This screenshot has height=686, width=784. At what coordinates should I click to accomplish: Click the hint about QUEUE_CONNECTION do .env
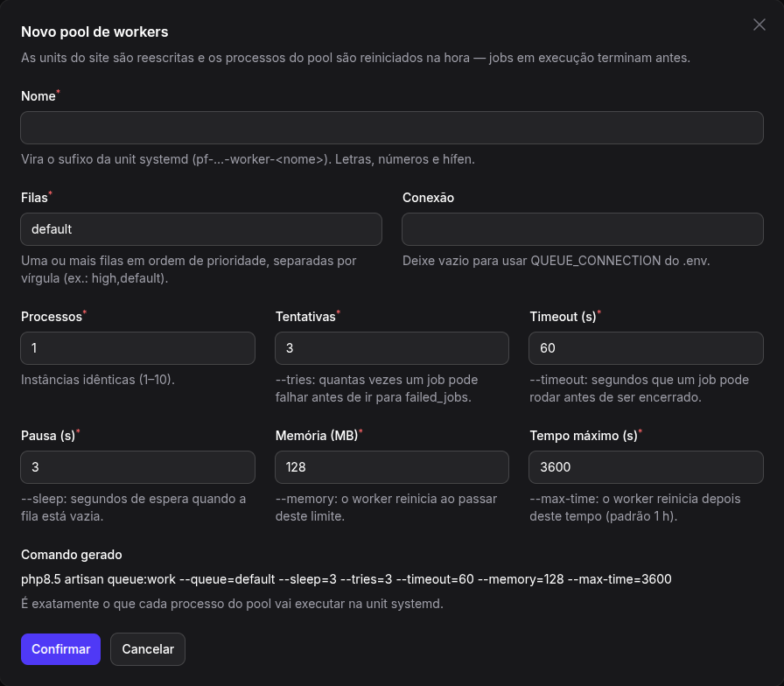556,261
